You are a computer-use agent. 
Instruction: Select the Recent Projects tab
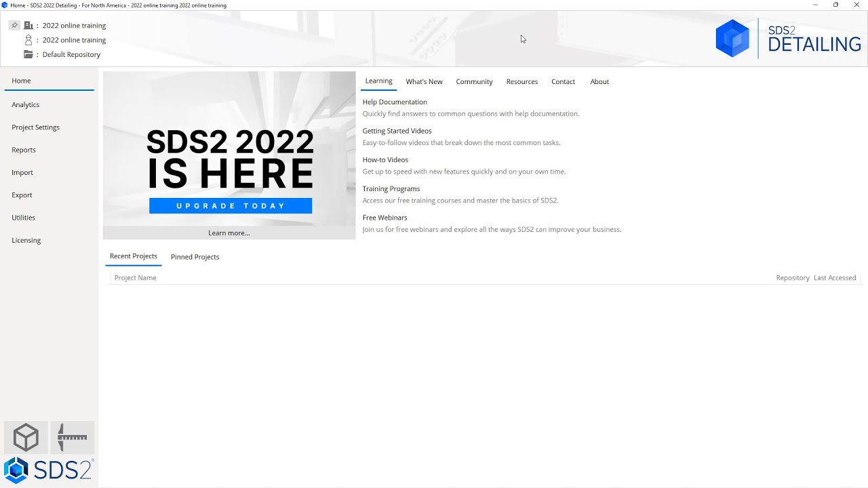tap(134, 256)
